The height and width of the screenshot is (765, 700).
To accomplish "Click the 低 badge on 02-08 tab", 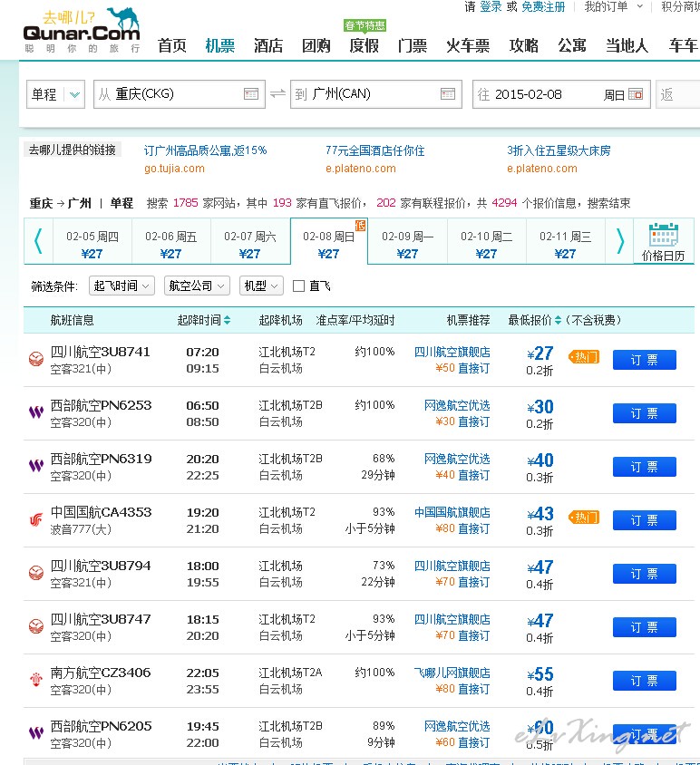I will (x=361, y=226).
